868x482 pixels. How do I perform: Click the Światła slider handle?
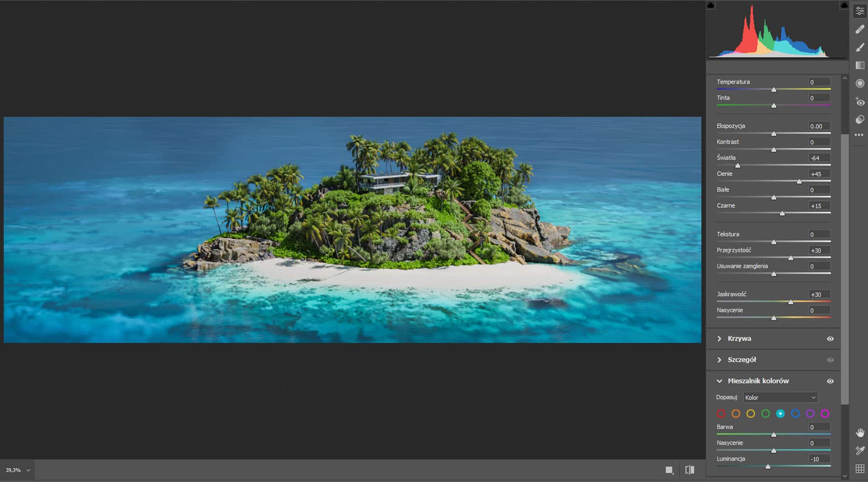click(738, 165)
